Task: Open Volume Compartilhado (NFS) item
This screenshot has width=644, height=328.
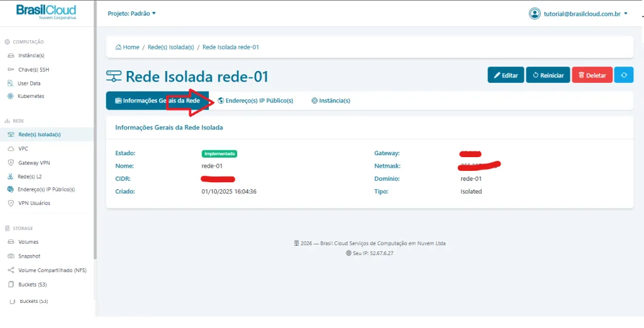Action: click(x=52, y=270)
